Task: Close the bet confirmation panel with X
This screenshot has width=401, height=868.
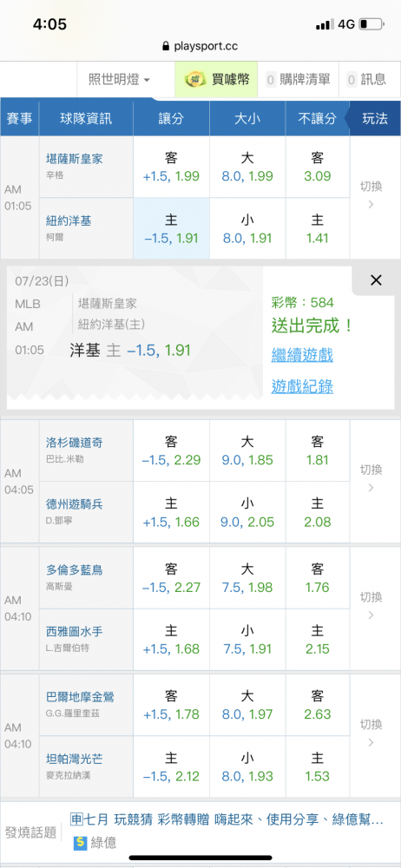Action: (376, 280)
